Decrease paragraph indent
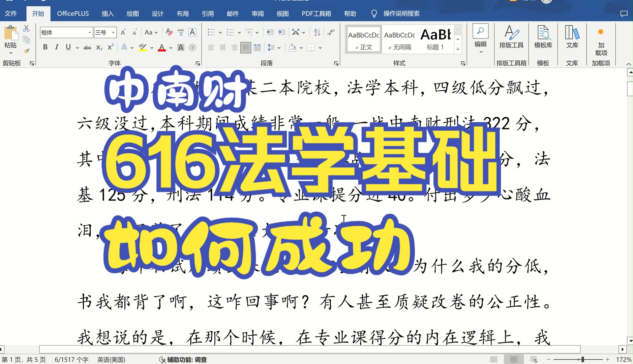 tap(270, 32)
